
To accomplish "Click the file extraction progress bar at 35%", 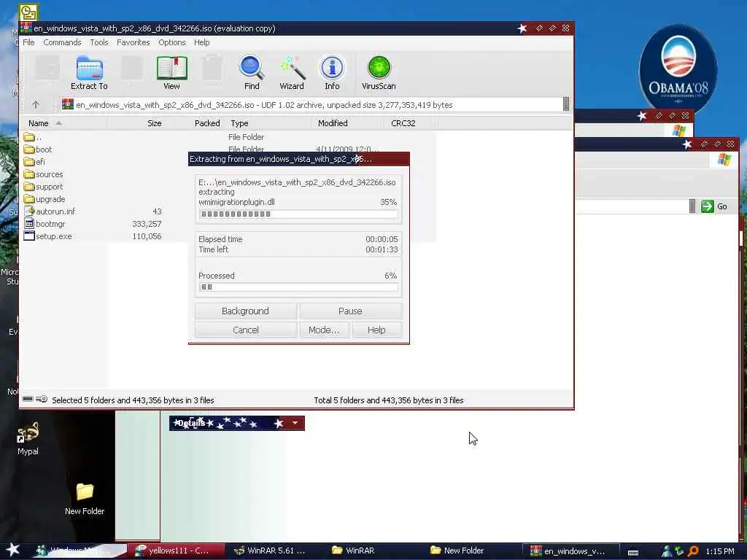I will click(298, 214).
